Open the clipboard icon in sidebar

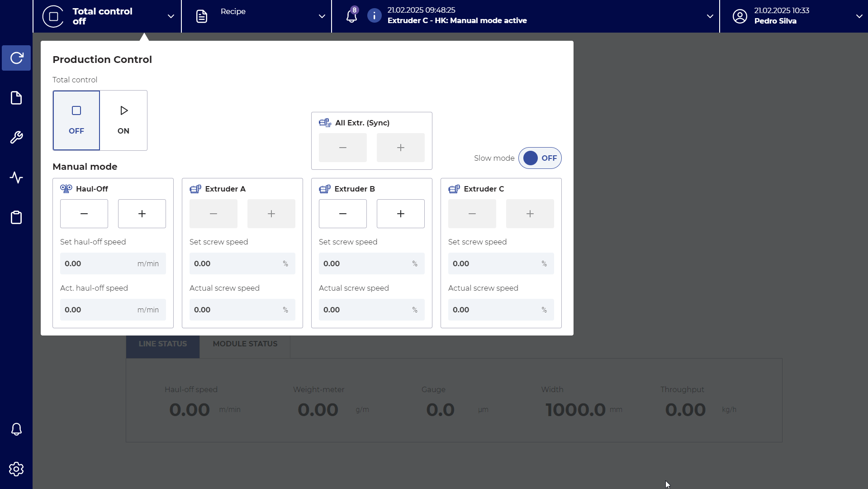pyautogui.click(x=16, y=217)
